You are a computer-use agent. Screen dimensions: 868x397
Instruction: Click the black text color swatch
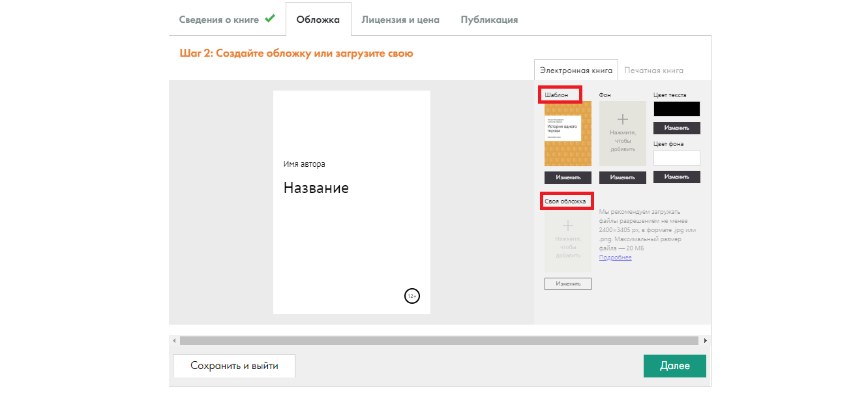pos(676,109)
